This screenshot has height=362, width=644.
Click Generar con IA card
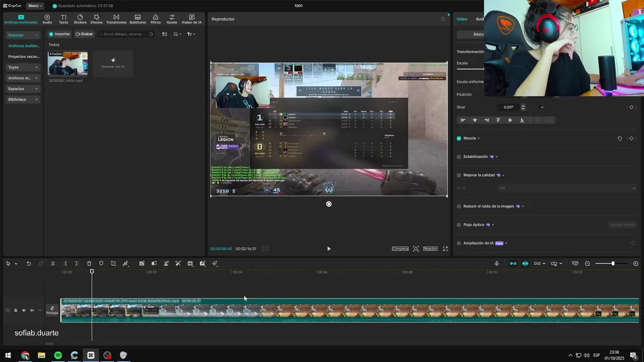(x=113, y=63)
